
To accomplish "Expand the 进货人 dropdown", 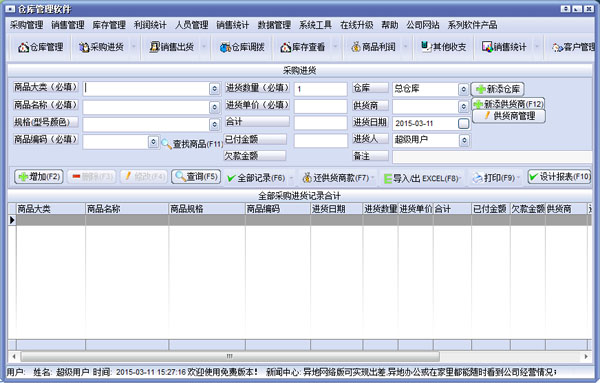I will click(x=464, y=140).
